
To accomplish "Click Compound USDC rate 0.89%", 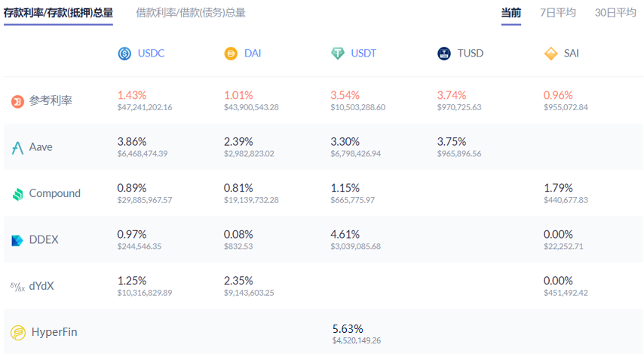I will pos(132,188).
